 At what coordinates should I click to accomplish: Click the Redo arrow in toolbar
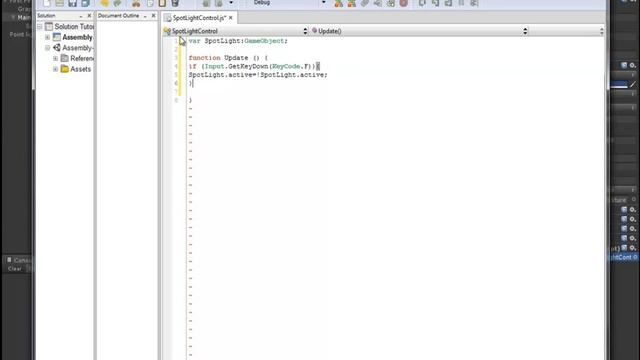coord(118,3)
